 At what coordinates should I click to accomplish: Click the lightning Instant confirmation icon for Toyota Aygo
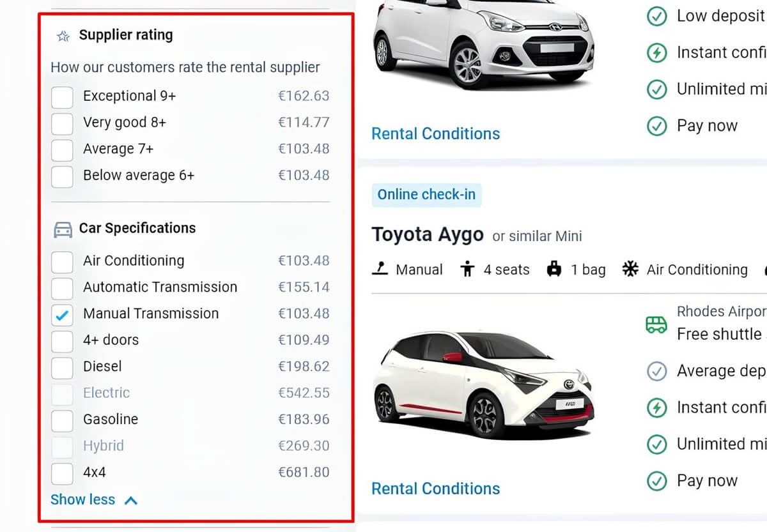pyautogui.click(x=656, y=407)
